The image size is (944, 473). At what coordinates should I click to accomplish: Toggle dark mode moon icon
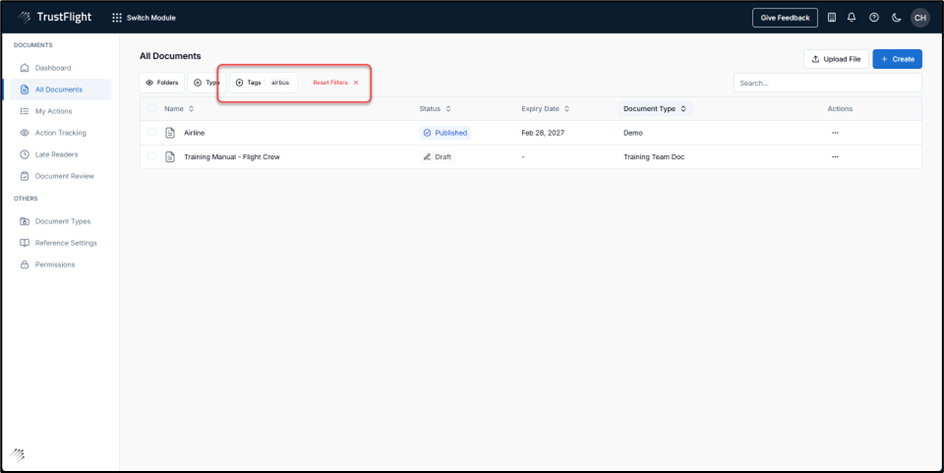(x=896, y=18)
